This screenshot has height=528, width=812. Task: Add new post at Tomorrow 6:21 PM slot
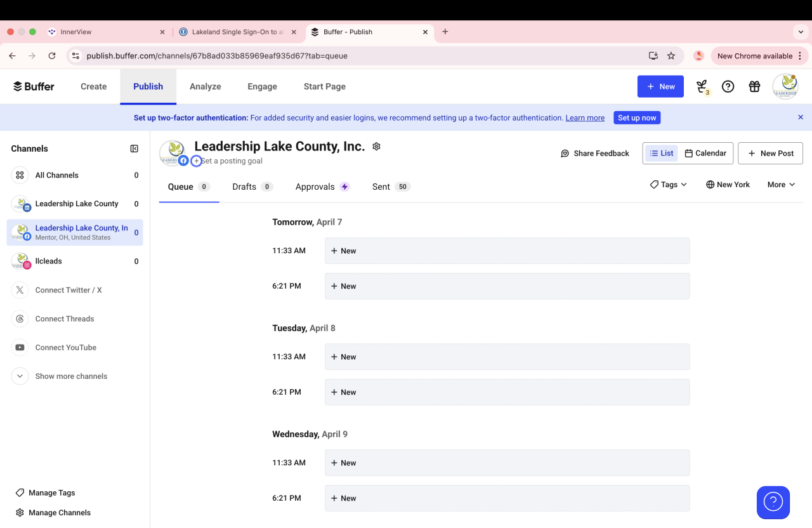click(507, 286)
